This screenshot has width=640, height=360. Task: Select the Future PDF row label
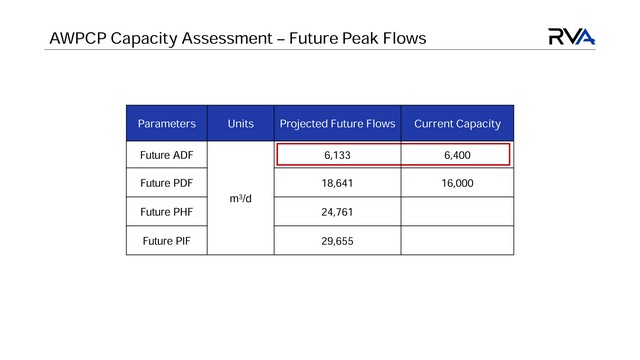(x=167, y=183)
